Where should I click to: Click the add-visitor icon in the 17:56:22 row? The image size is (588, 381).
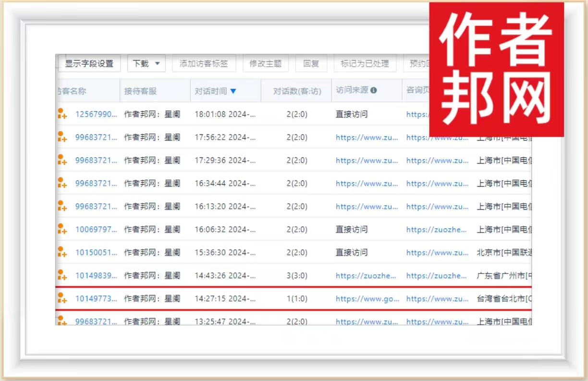61,137
